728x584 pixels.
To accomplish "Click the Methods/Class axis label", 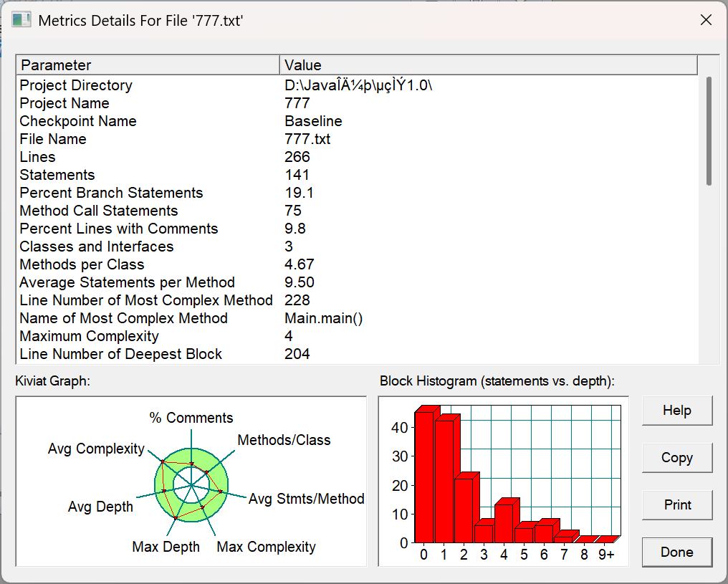I will click(284, 440).
